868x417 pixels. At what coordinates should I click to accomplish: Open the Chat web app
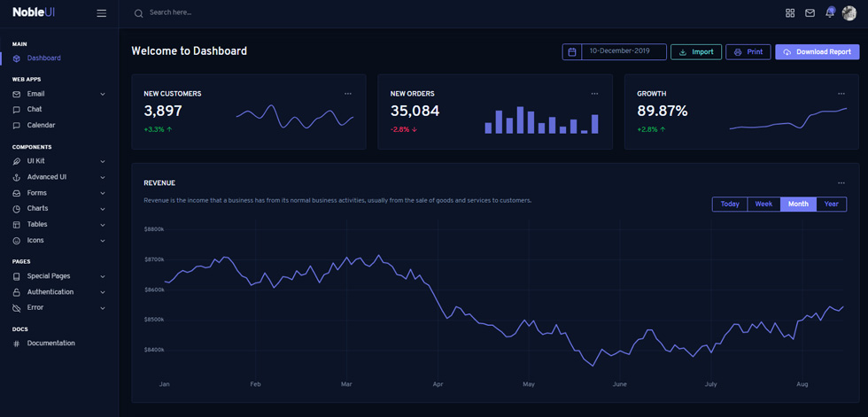(x=35, y=110)
